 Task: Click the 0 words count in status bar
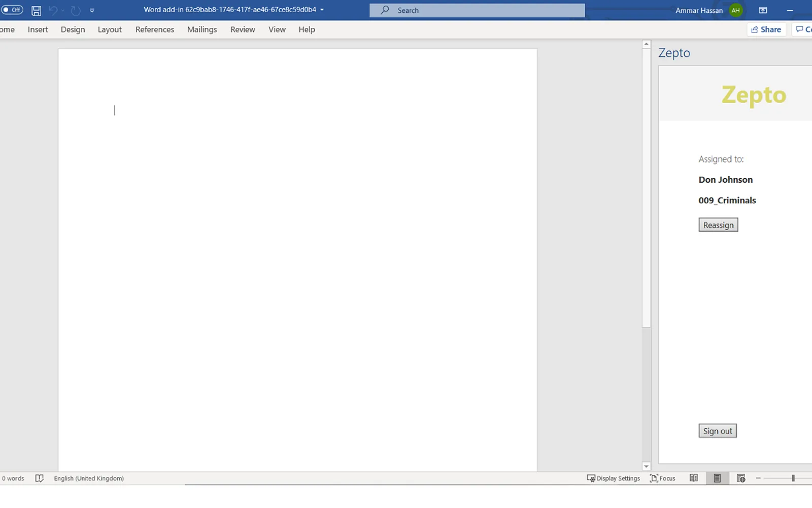coord(13,478)
